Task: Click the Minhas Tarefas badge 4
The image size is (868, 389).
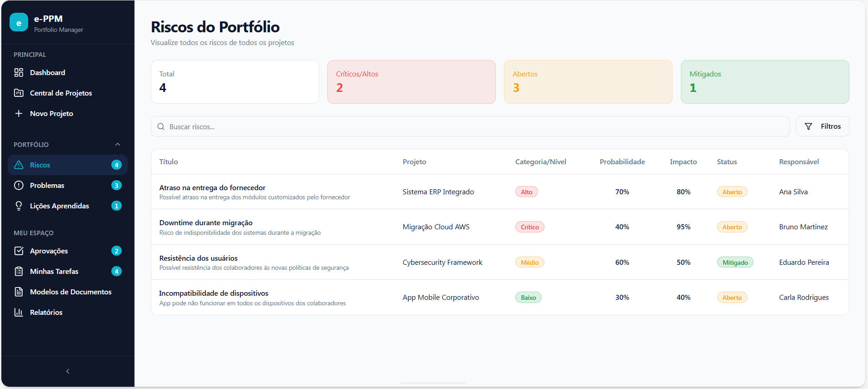Action: (116, 271)
